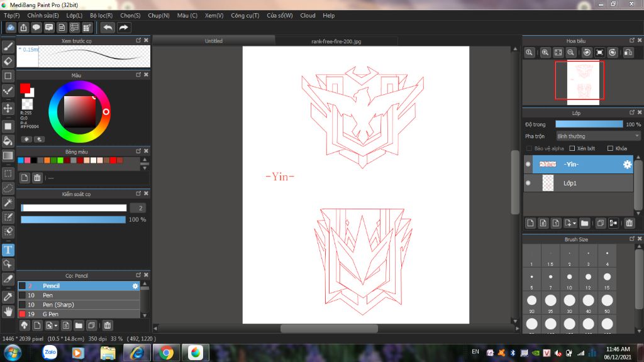Screen dimensions: 644x362
Task: Undock the Kiểm soát cọ panel
Action: (138, 194)
